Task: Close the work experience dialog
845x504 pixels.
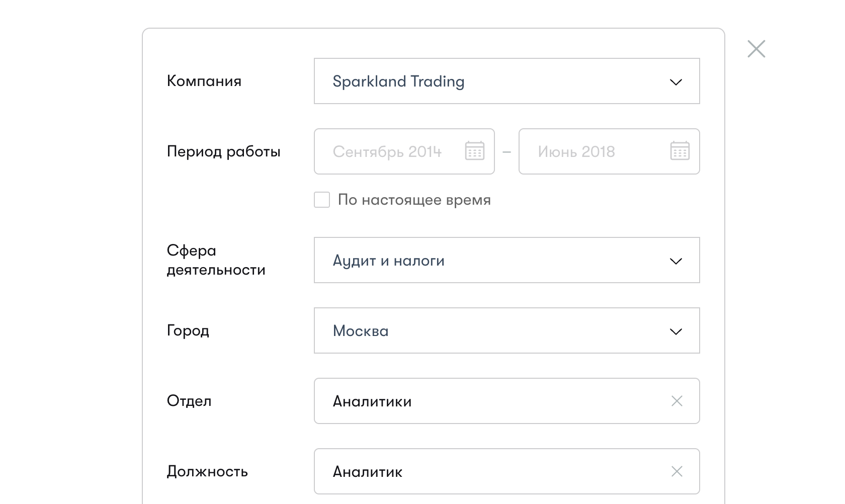Action: coord(756,49)
